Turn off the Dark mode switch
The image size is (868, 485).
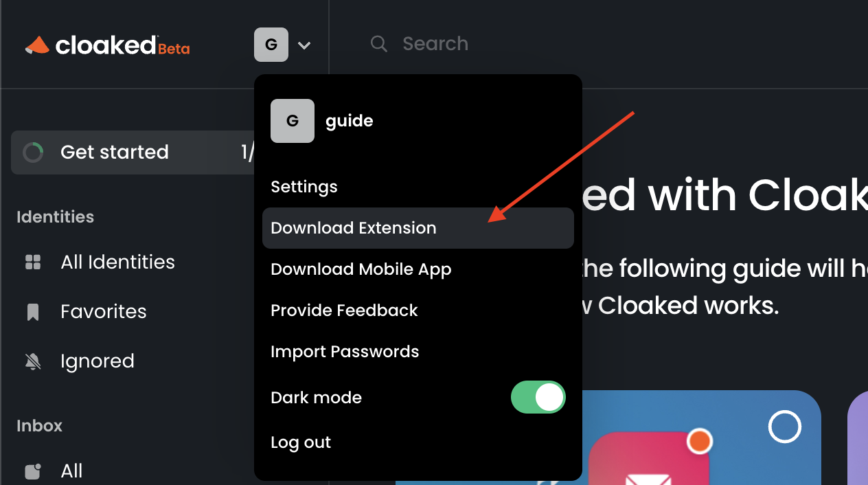[x=538, y=397]
